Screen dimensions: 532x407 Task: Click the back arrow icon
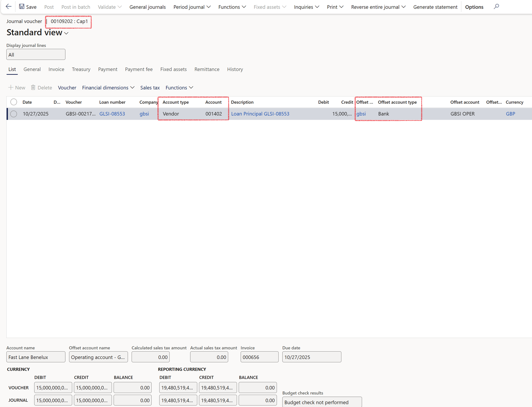point(9,7)
